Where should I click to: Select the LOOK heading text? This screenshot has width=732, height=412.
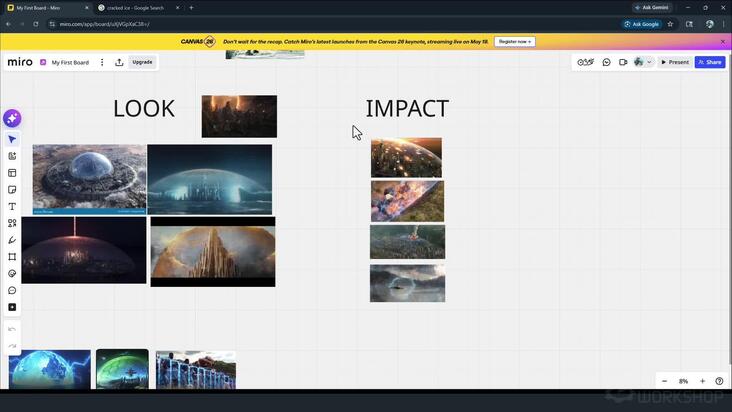144,109
